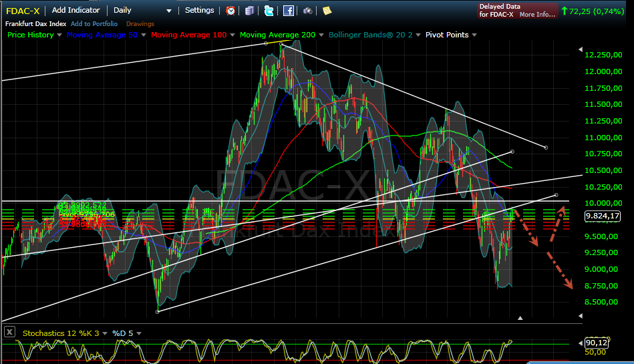Open the Drawings link
The width and height of the screenshot is (634, 364).
coord(140,24)
